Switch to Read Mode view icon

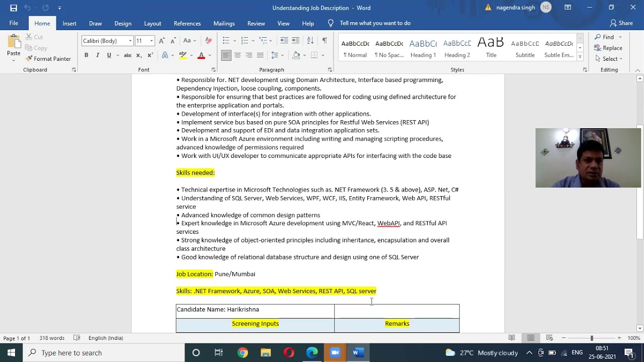click(x=512, y=338)
